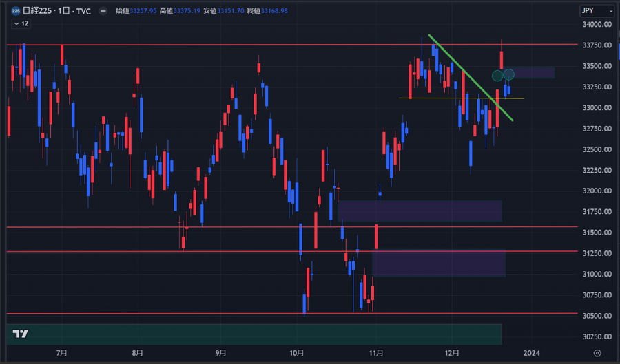The width and height of the screenshot is (620, 364).
Task: Click the 7月 time axis label
Action: click(62, 353)
